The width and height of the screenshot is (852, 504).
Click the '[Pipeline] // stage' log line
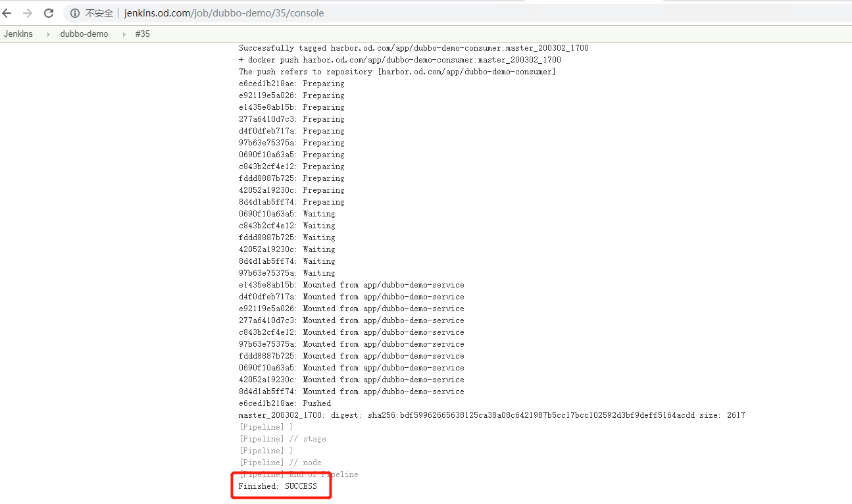point(282,439)
